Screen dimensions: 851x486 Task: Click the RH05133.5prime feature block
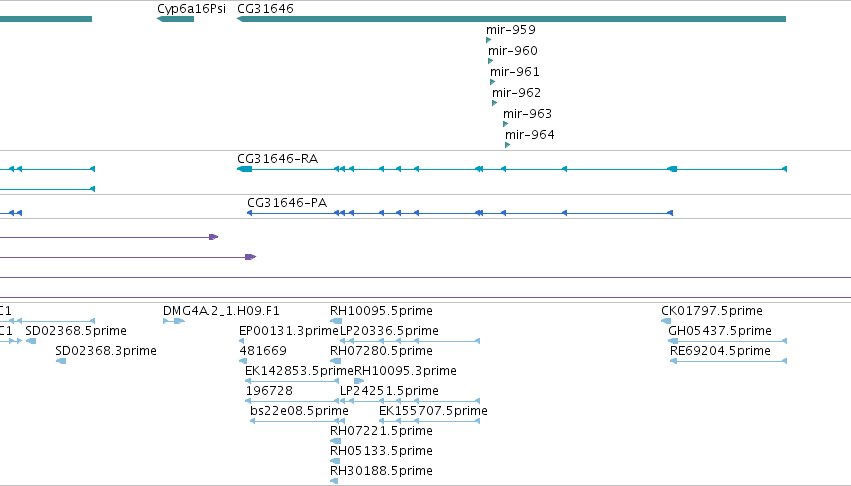(x=335, y=461)
